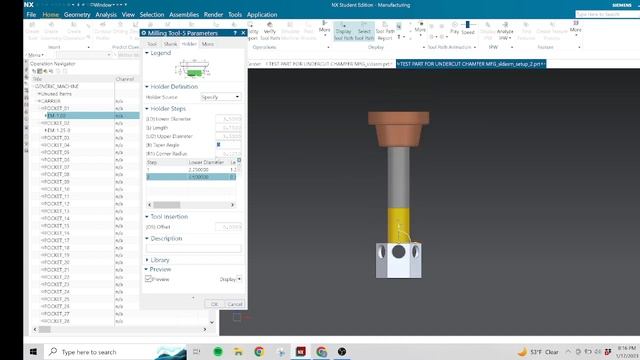Switch to the Shank tab
This screenshot has width=640, height=360.
click(170, 44)
